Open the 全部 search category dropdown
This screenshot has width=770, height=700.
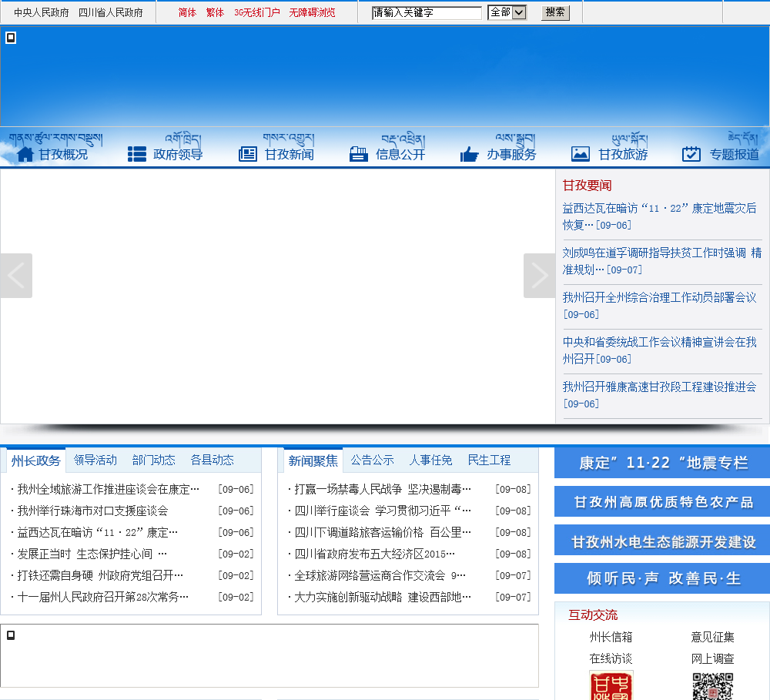tap(507, 12)
